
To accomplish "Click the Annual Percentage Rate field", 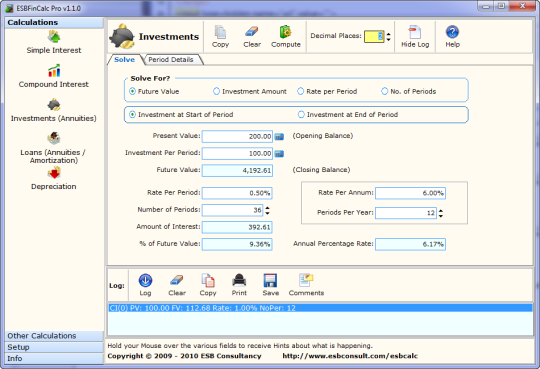I will coord(411,244).
